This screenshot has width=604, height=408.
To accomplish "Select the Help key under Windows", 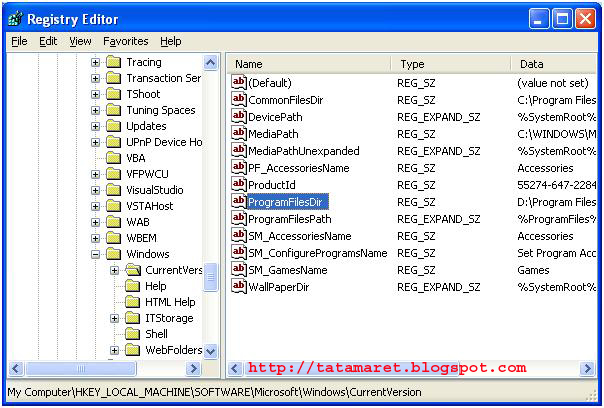I will [x=156, y=286].
